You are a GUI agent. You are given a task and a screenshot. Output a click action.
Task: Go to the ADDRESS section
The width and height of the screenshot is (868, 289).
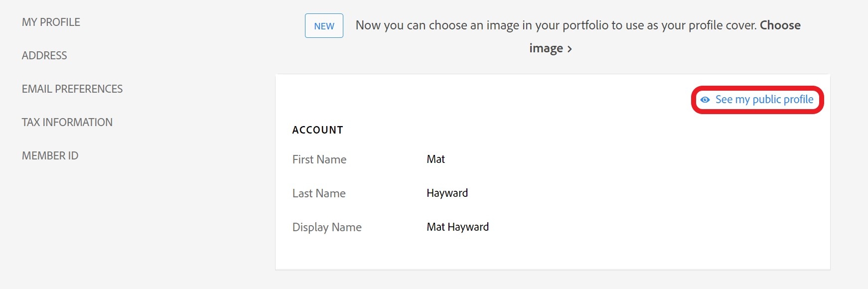point(44,55)
